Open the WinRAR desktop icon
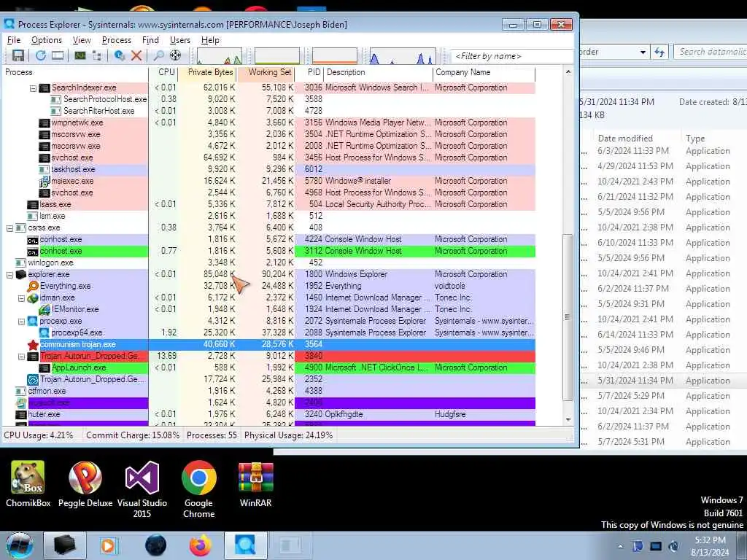The width and height of the screenshot is (747, 560). [x=256, y=484]
